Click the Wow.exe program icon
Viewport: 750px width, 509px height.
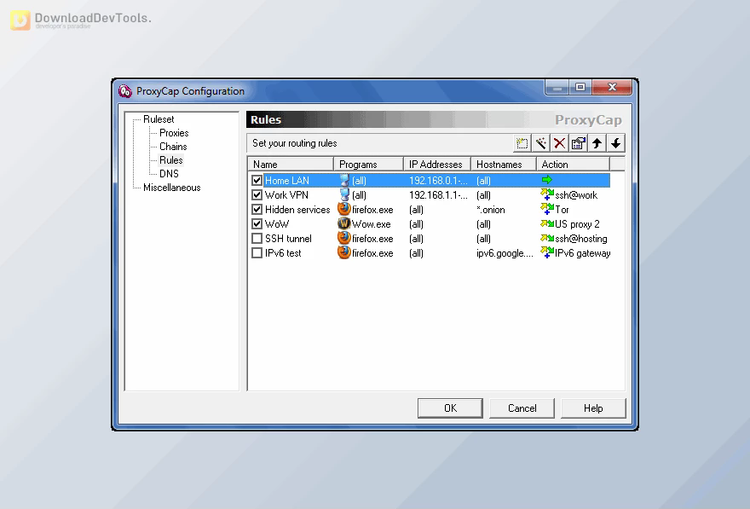(344, 224)
